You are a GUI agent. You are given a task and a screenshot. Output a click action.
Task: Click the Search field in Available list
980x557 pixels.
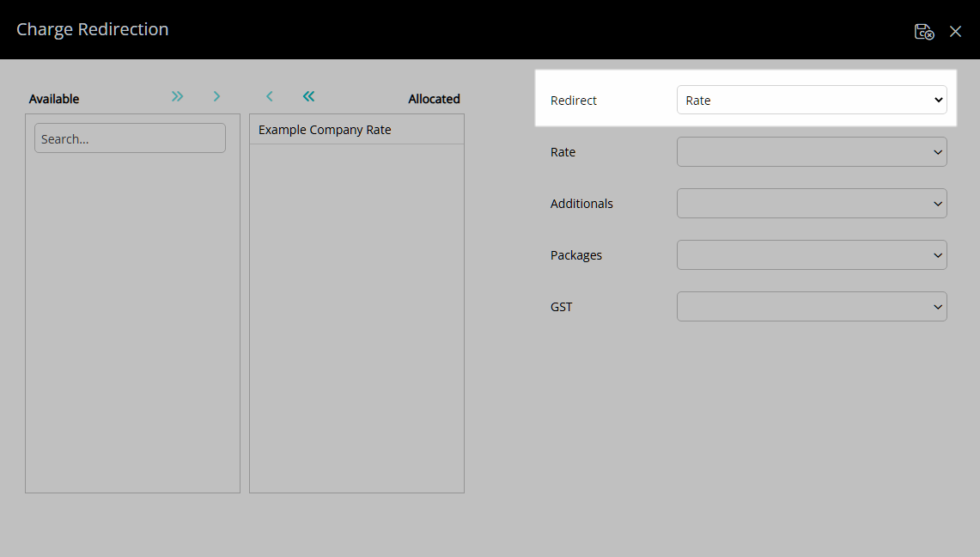coord(130,138)
